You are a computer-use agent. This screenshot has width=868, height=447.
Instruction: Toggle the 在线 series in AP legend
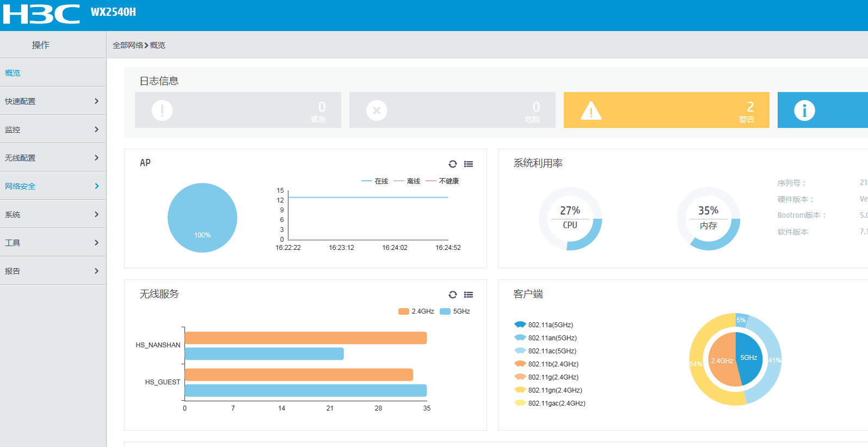pyautogui.click(x=375, y=181)
